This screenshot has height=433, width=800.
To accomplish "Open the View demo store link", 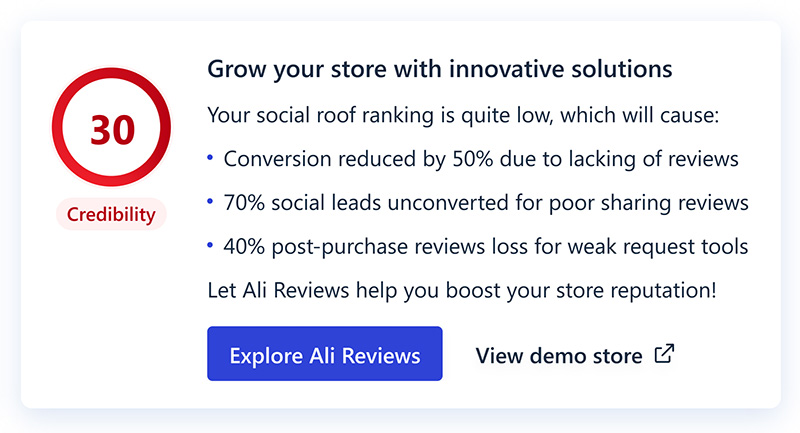I will pos(575,355).
